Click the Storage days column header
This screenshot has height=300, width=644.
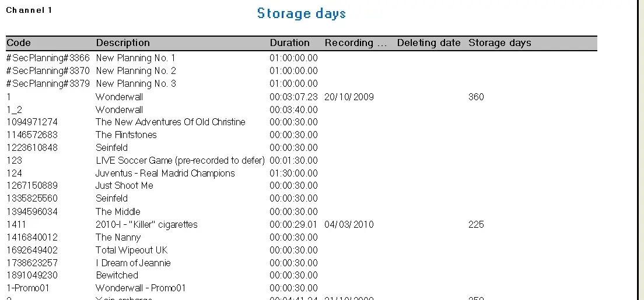[500, 43]
